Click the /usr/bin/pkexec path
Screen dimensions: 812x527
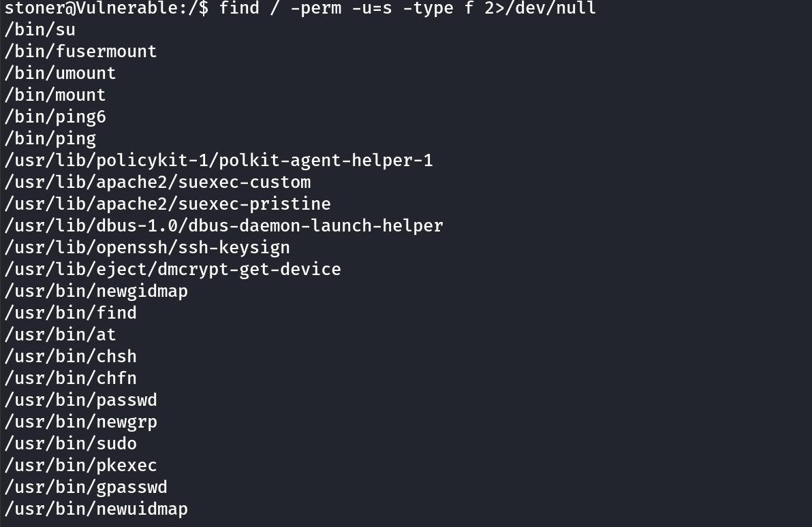(80, 466)
